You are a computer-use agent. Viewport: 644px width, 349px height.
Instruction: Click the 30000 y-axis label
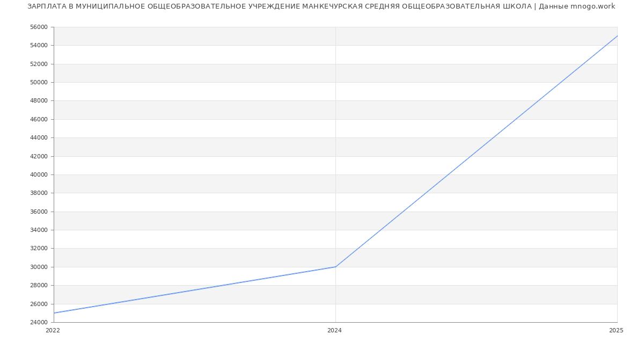[x=39, y=267]
